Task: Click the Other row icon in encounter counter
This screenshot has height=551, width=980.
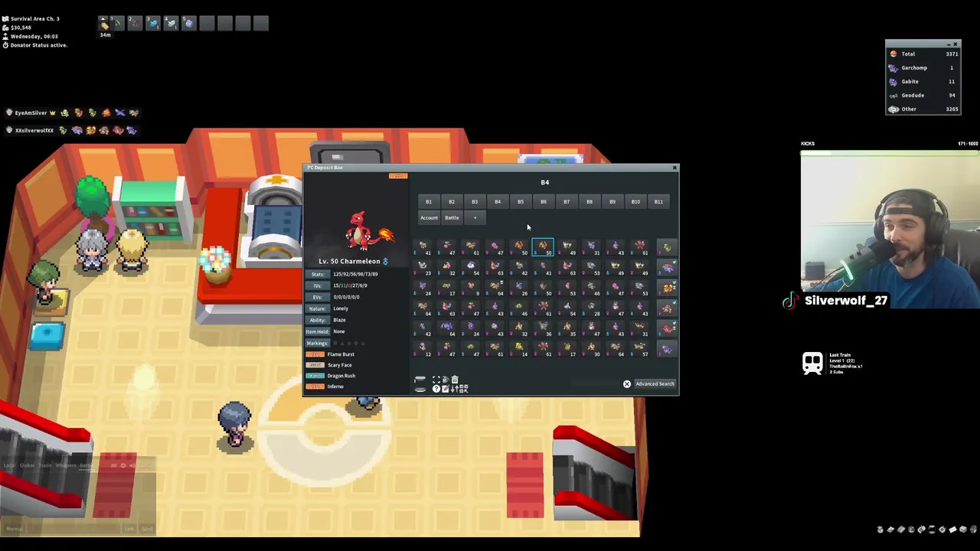Action: pos(893,109)
